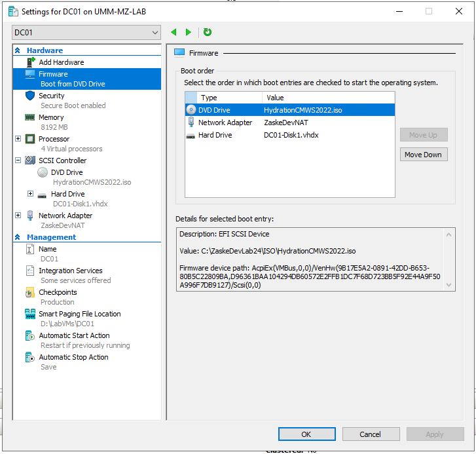Viewport: 476px width, 454px height.
Task: Open the Security shield settings
Action: tap(30, 96)
